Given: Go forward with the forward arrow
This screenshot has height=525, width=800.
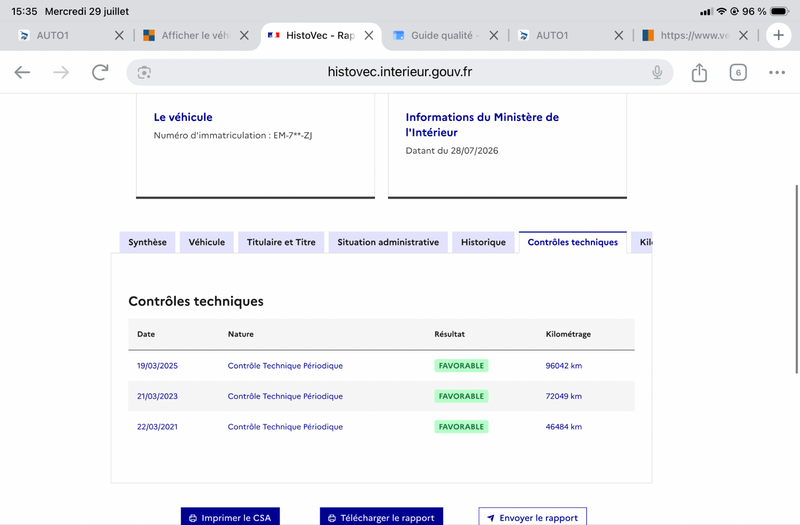Looking at the screenshot, I should click(61, 72).
